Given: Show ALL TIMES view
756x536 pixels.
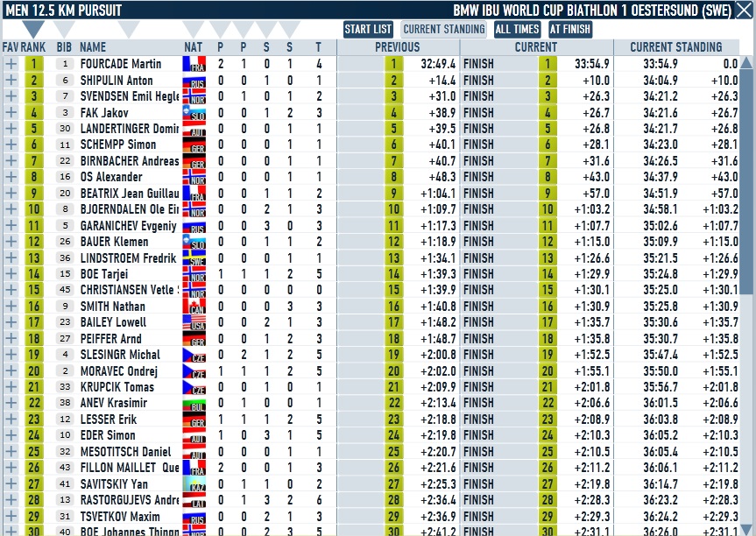Looking at the screenshot, I should tap(517, 30).
